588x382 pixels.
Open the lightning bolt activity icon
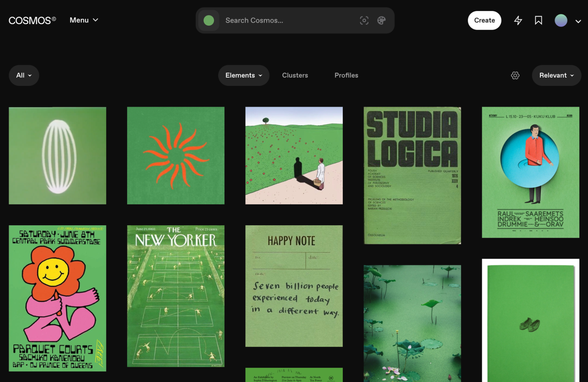click(518, 20)
